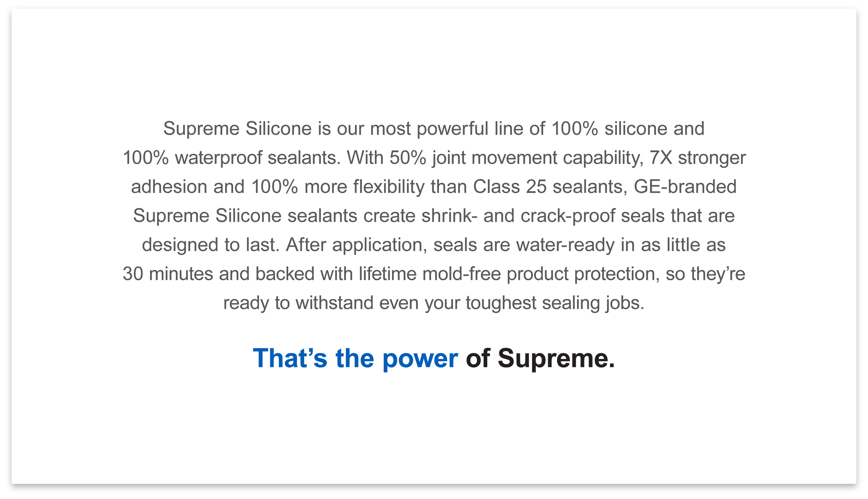
Task: Click the "30 minutes" text
Action: click(167, 274)
